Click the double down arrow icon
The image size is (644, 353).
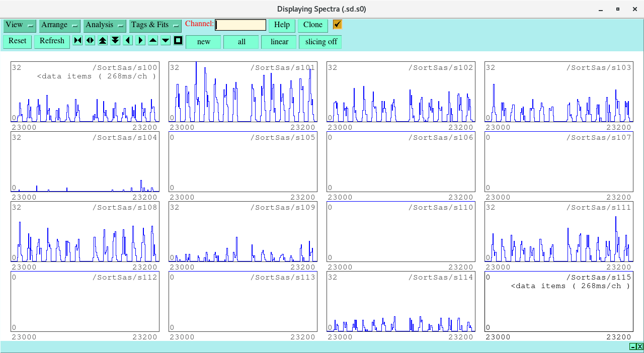[x=115, y=41]
